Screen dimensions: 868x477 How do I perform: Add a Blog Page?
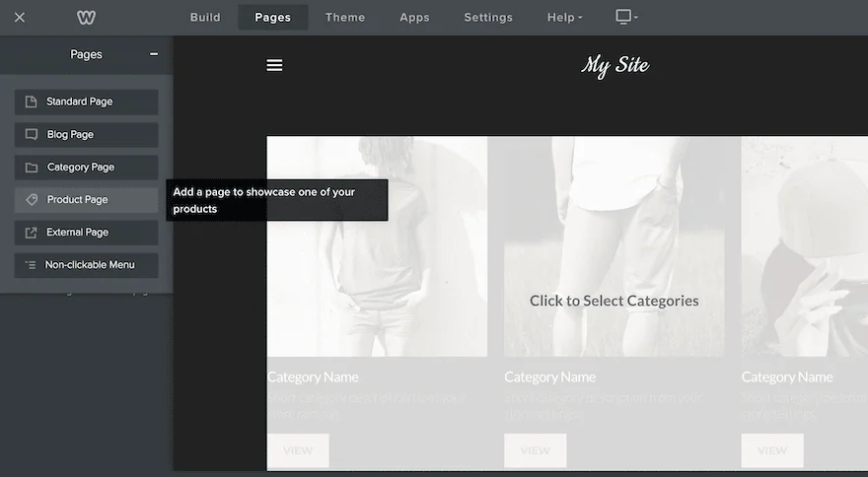tap(87, 134)
